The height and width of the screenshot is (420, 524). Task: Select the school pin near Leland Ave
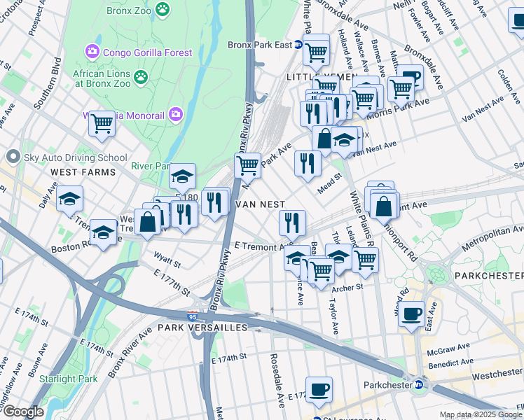pos(338,259)
